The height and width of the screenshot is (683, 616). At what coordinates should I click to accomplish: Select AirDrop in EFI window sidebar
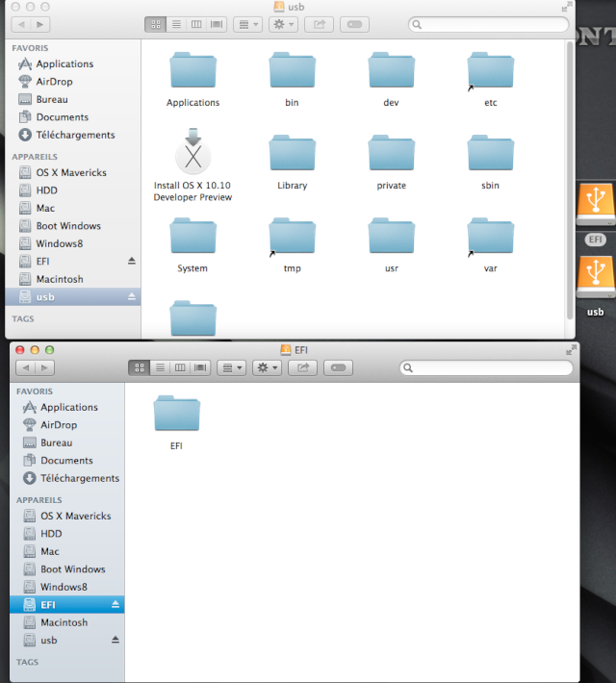(x=67, y=424)
